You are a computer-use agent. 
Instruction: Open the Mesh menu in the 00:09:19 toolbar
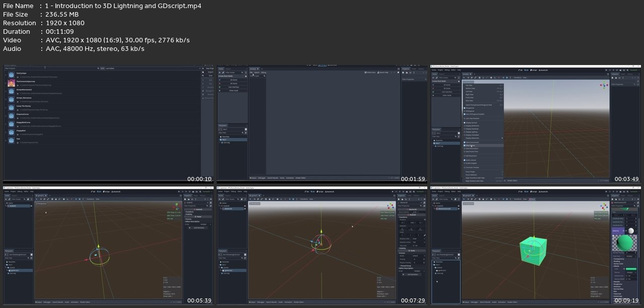point(533,199)
